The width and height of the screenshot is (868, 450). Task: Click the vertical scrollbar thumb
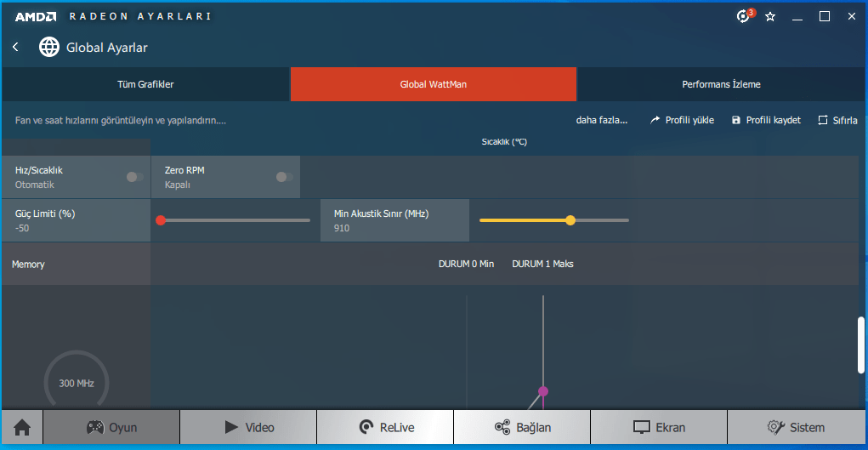point(861,345)
